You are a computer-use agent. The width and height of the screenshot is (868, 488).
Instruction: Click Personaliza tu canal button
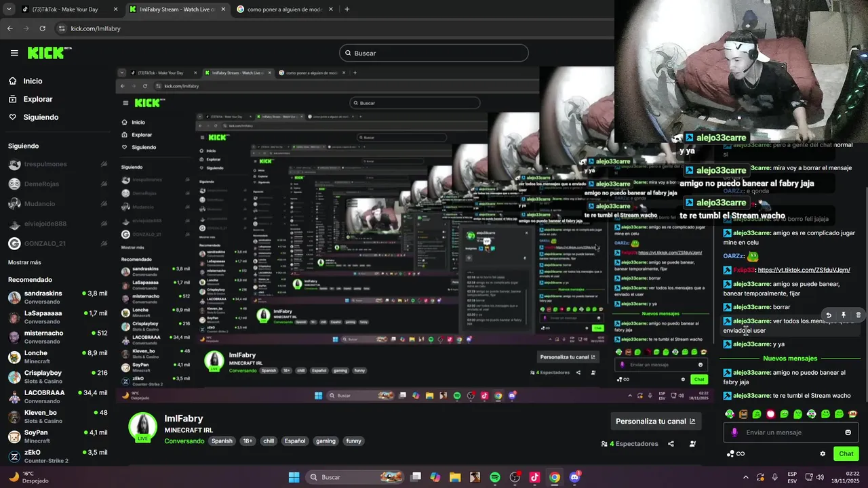tap(655, 421)
